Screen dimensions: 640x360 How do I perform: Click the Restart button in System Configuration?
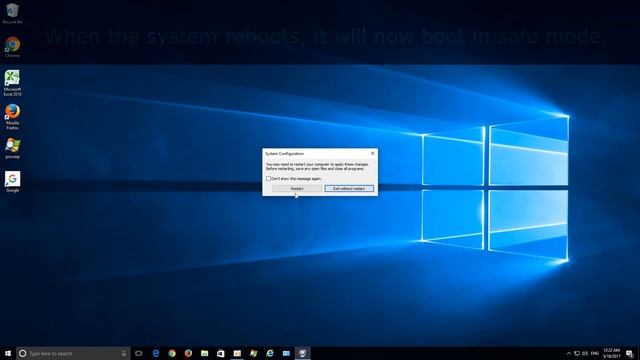point(297,189)
